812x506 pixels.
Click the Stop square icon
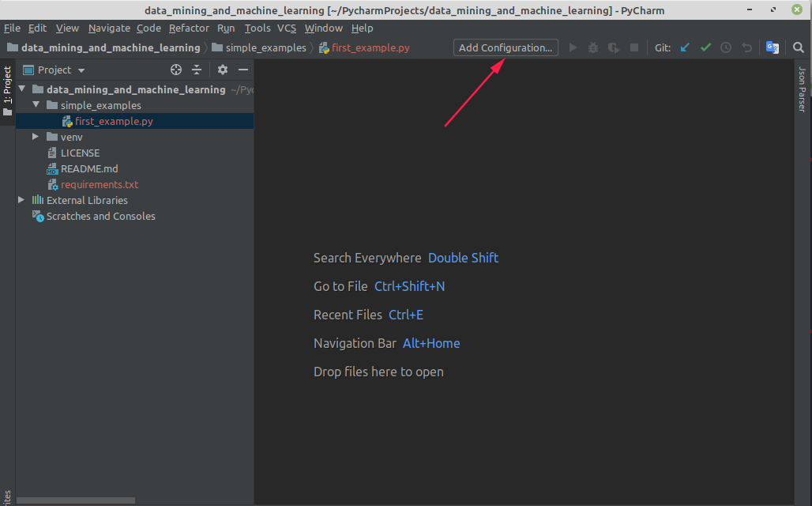[x=633, y=47]
